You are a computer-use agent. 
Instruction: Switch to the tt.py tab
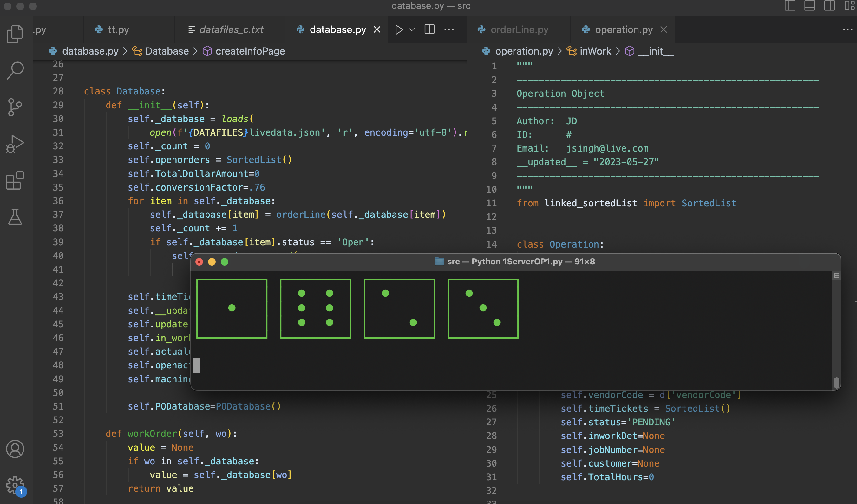[118, 29]
